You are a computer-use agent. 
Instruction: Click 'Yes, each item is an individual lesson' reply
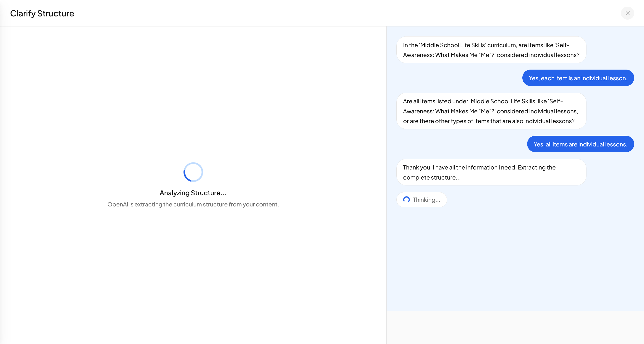pos(578,78)
